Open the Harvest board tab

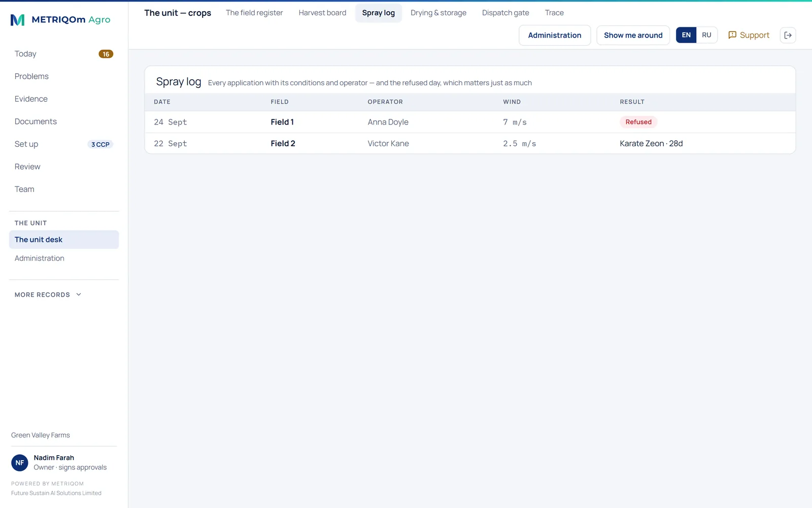point(322,13)
